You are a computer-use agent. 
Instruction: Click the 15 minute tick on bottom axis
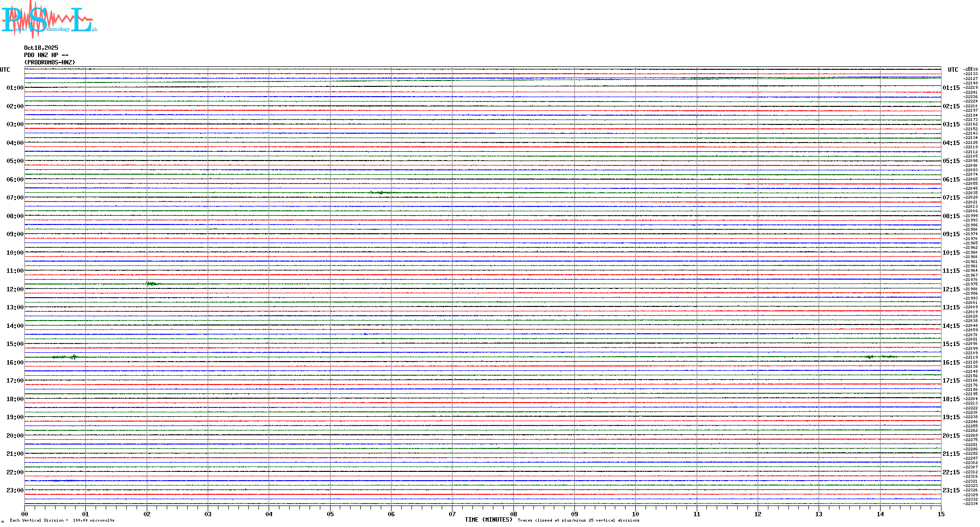coord(941,514)
